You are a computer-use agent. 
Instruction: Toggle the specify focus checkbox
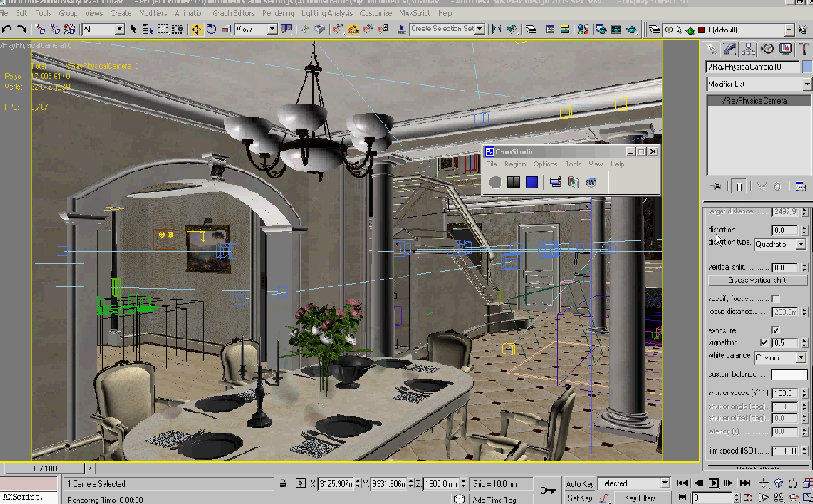click(x=776, y=299)
